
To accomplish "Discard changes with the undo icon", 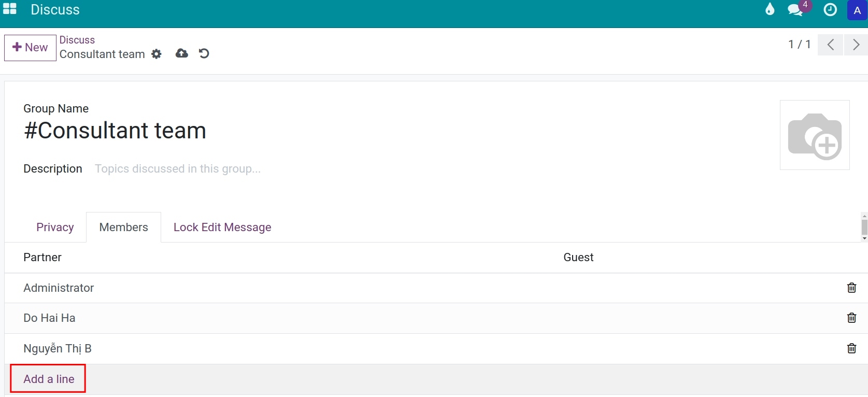I will 204,53.
